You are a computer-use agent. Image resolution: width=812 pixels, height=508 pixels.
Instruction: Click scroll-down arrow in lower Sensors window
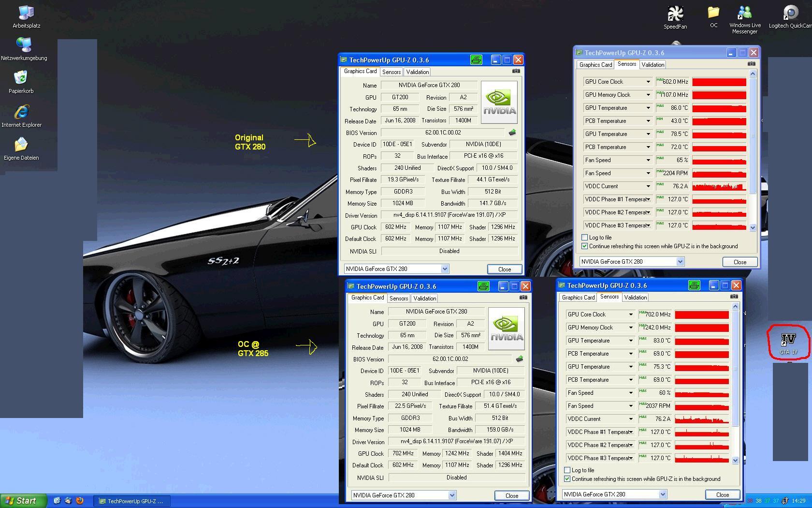pyautogui.click(x=735, y=460)
